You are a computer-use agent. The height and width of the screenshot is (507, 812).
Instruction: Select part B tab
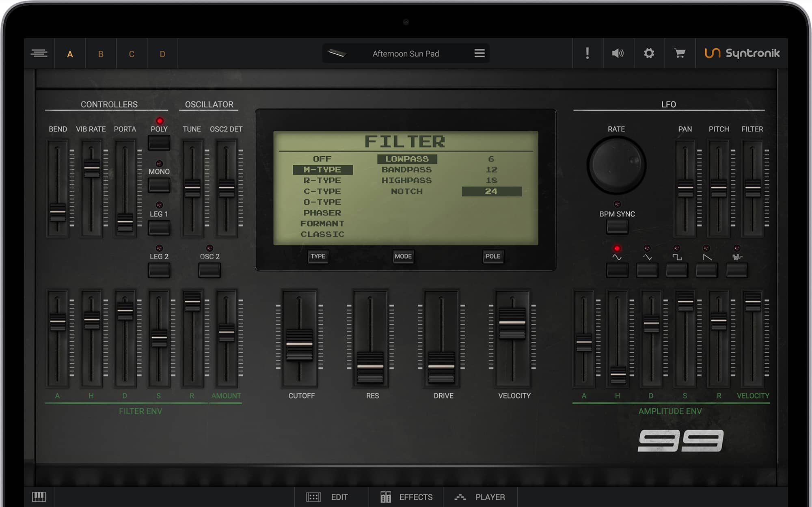pos(101,54)
